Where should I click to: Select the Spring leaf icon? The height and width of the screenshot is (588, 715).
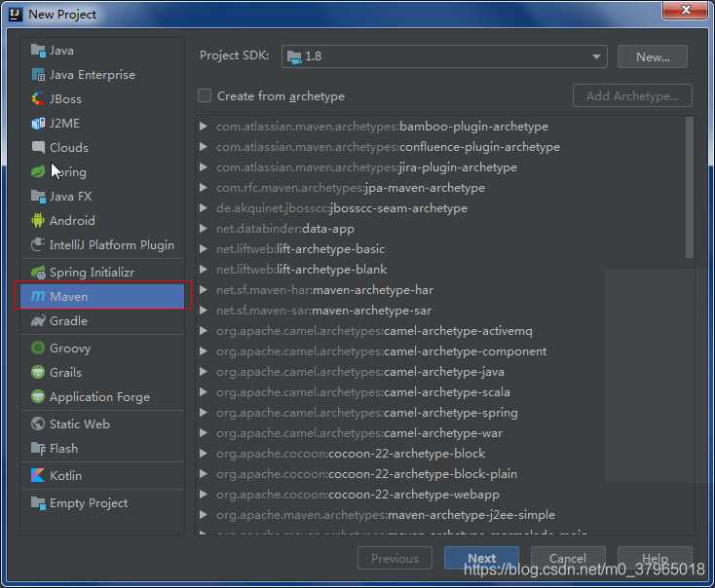pos(38,172)
